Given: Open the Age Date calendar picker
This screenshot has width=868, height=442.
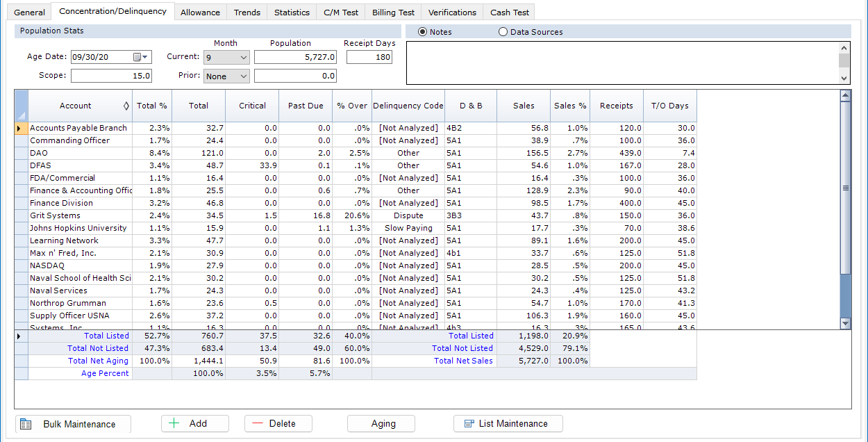Looking at the screenshot, I should tap(141, 57).
